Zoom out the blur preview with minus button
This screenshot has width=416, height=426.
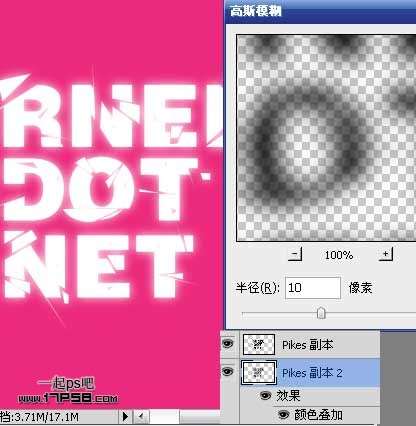click(295, 254)
